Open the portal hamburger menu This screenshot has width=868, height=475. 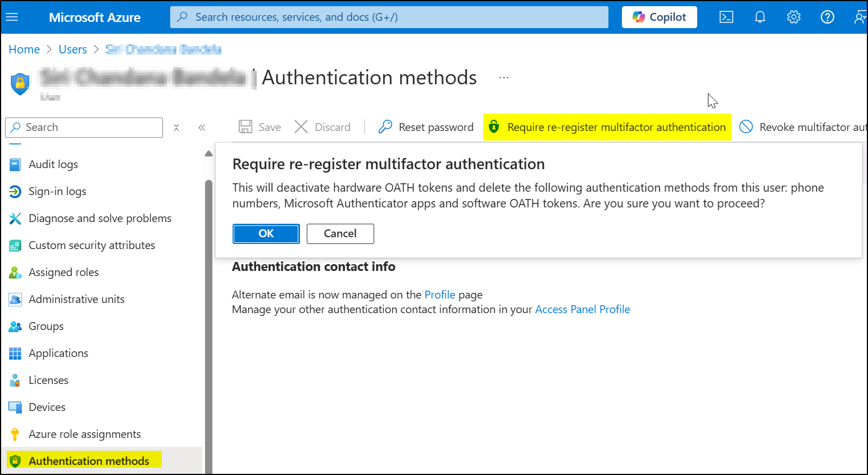12,16
